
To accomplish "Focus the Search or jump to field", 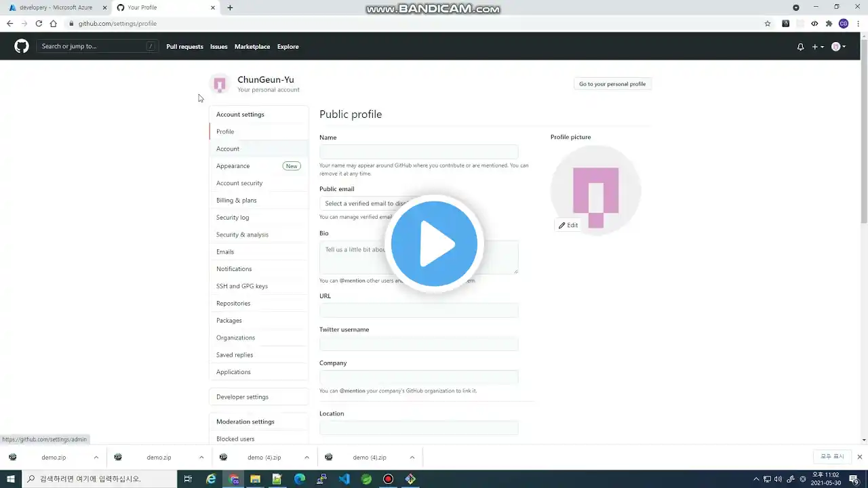I will point(98,46).
